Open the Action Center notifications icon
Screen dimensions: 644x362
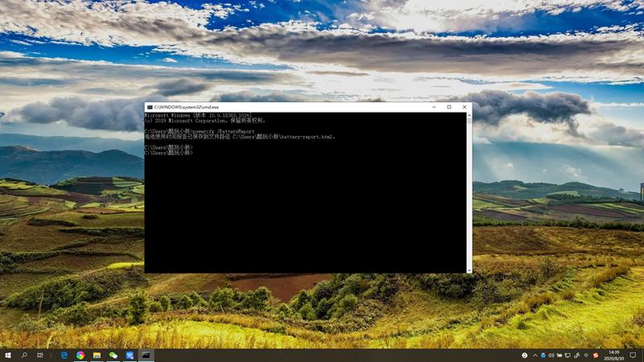633,356
